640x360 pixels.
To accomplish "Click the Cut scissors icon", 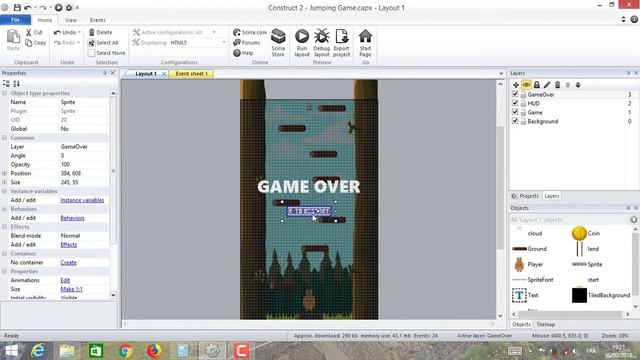I will tap(29, 32).
